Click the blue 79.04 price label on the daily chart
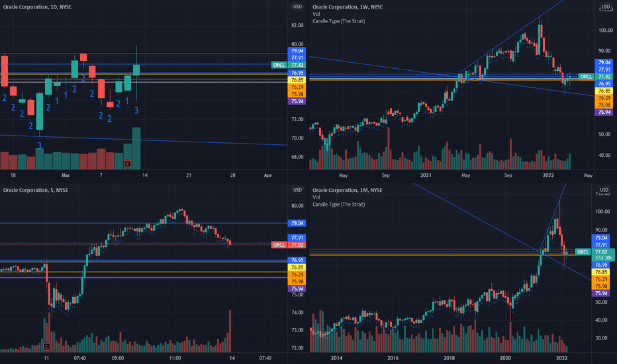 click(x=297, y=51)
